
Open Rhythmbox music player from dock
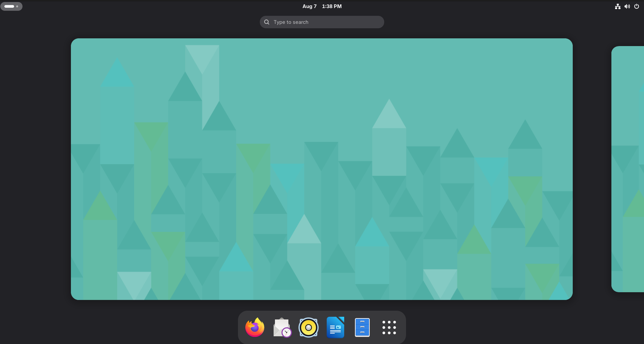pos(309,327)
